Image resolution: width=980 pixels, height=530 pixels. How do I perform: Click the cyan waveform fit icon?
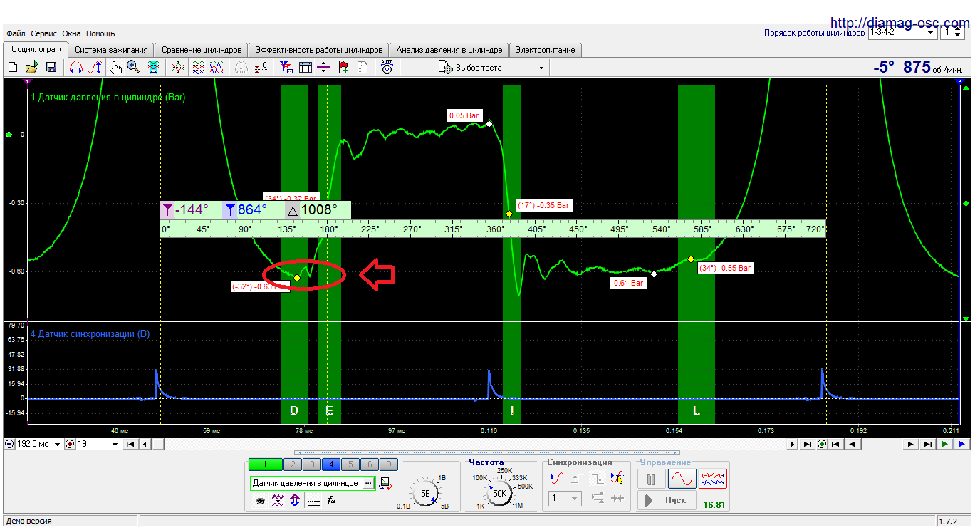tap(153, 68)
